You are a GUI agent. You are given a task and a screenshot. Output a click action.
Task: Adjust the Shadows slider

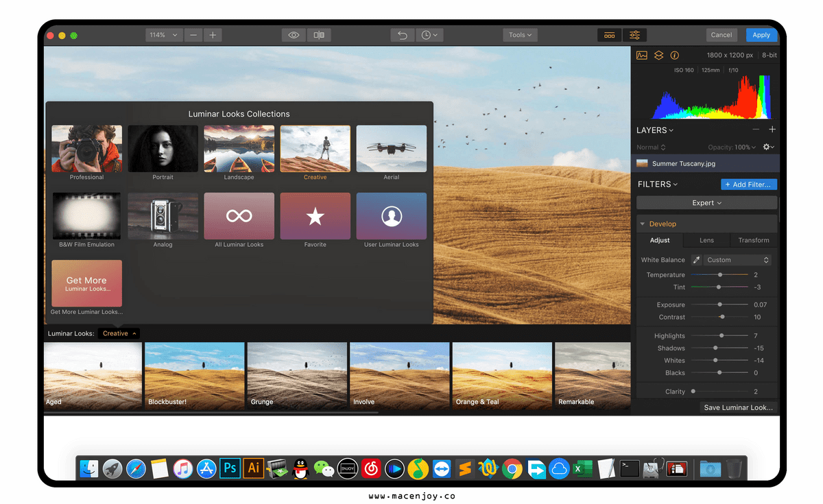(x=719, y=348)
